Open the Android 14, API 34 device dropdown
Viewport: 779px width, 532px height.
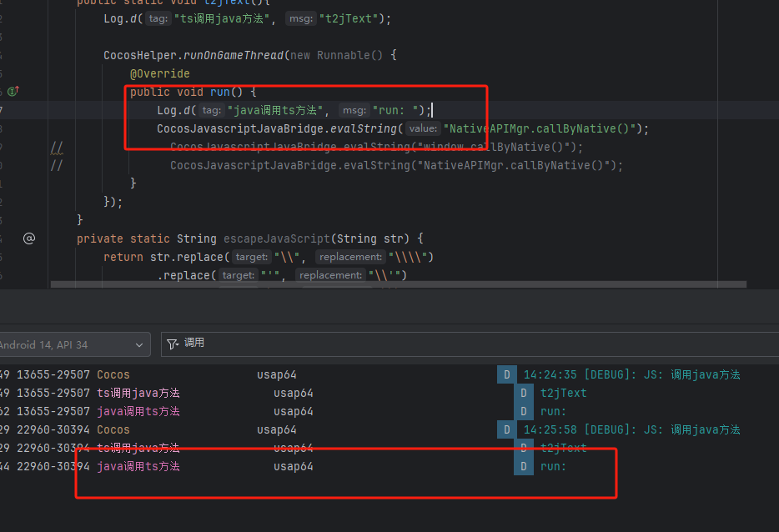[73, 344]
